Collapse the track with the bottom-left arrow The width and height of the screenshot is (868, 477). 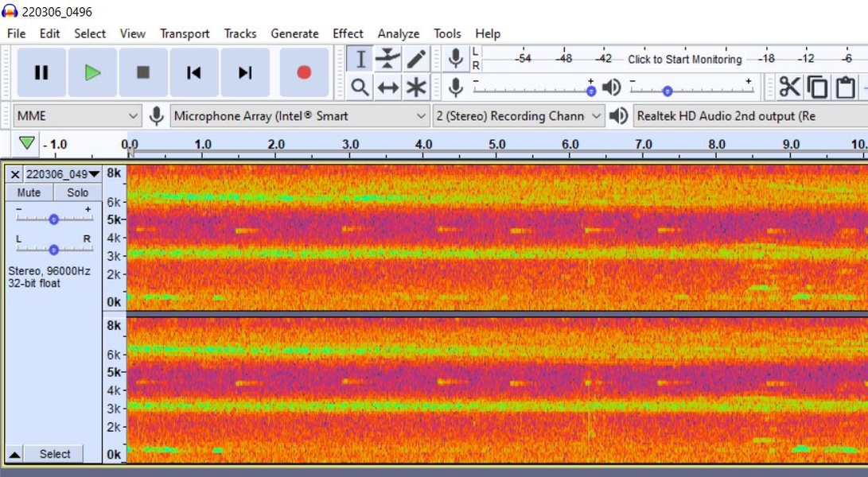[14, 455]
